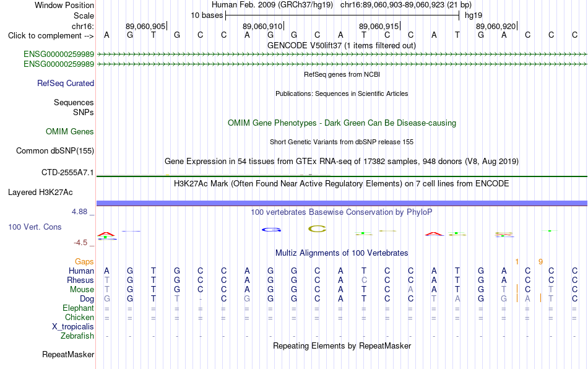This screenshot has width=588, height=369.
Task: Select the Human alignment row label
Action: click(81, 271)
